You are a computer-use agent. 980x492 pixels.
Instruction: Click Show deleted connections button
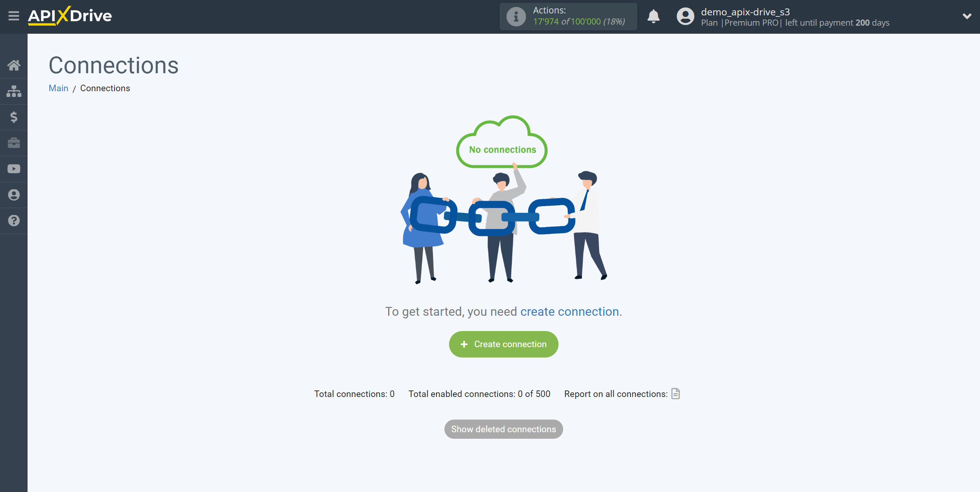tap(504, 429)
